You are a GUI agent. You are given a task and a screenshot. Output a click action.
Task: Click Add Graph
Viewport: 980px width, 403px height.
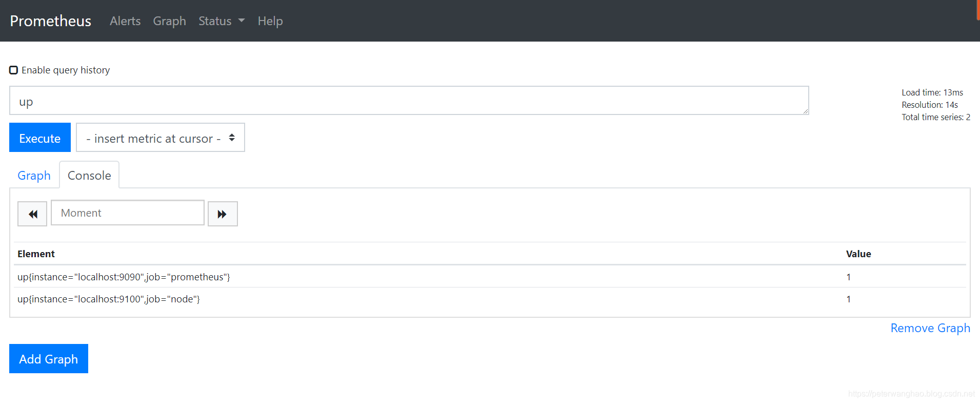(x=48, y=358)
